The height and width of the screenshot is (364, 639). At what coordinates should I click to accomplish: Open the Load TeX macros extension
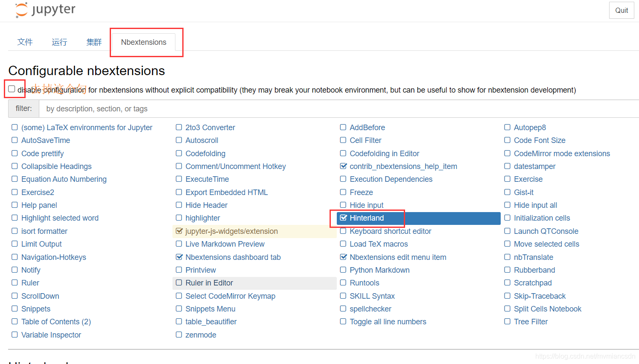pyautogui.click(x=379, y=244)
